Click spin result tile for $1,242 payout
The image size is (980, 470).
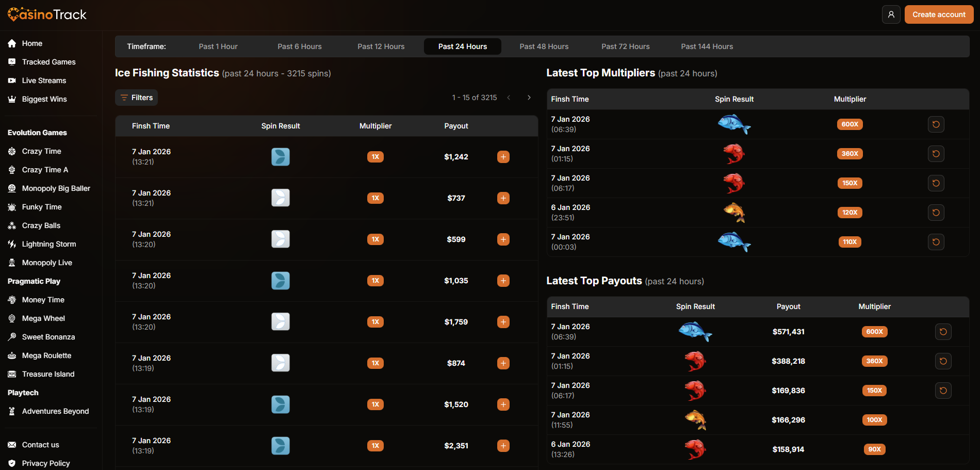click(x=281, y=157)
